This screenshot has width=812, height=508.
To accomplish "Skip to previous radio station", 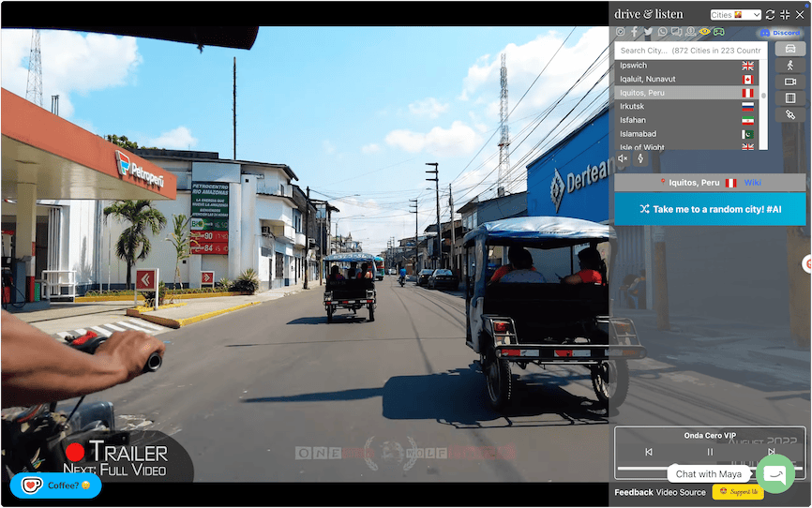I will (649, 452).
